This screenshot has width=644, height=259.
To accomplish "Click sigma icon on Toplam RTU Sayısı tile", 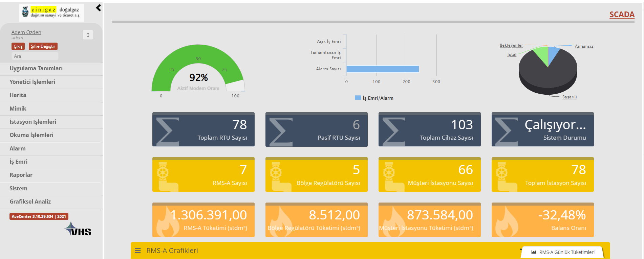I will 168,131.
